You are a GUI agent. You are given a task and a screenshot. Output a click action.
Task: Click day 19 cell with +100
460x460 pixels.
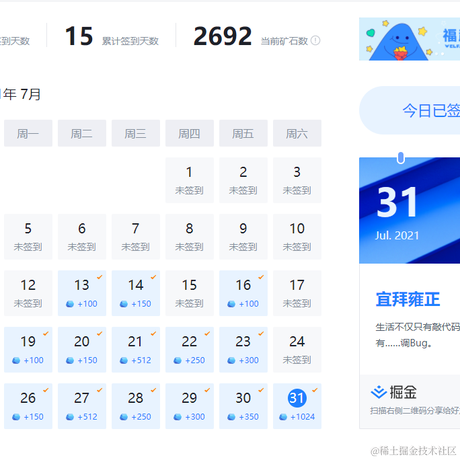(28, 350)
